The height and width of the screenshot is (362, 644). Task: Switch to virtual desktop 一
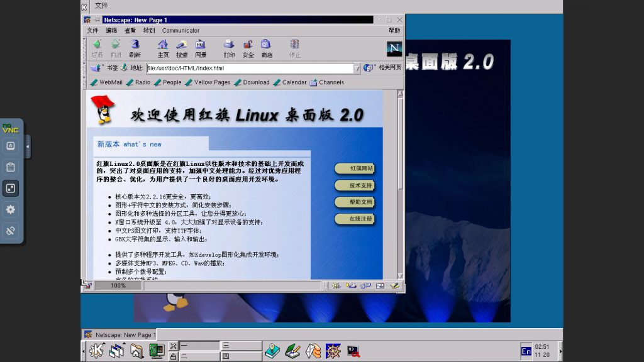pyautogui.click(x=199, y=346)
